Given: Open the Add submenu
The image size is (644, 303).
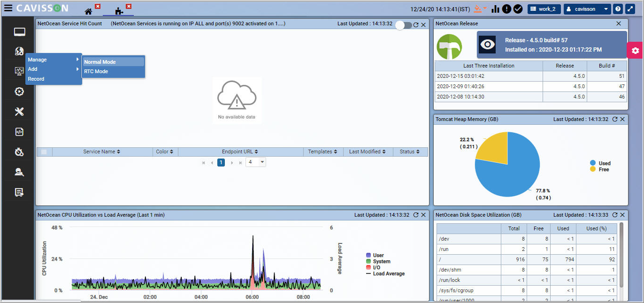Looking at the screenshot, I should pos(54,69).
